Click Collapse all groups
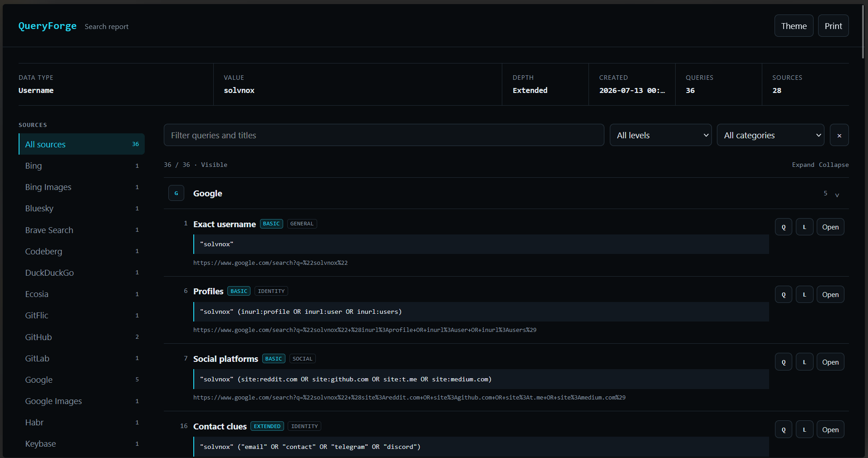 834,165
